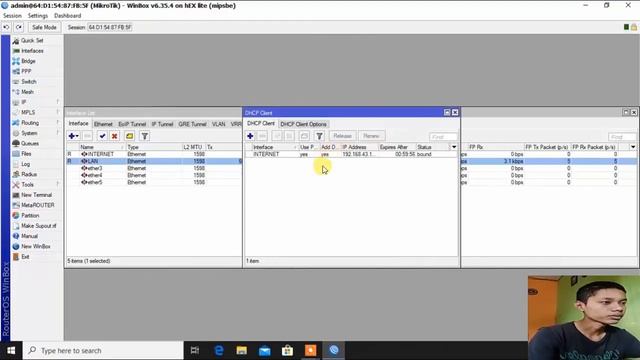This screenshot has height=360, width=640.
Task: Disable the selected interface with the red X
Action: click(x=115, y=136)
